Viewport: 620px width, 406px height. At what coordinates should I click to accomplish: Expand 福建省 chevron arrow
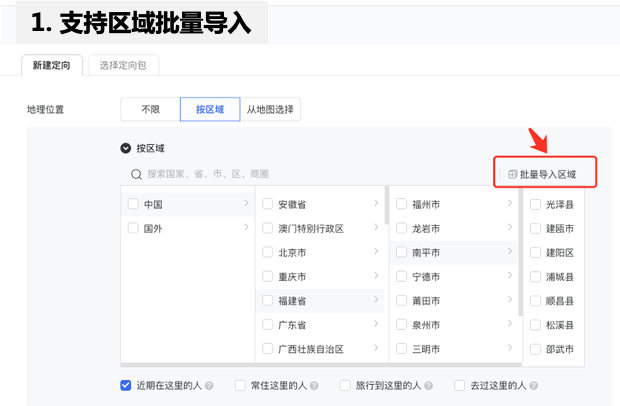(376, 300)
